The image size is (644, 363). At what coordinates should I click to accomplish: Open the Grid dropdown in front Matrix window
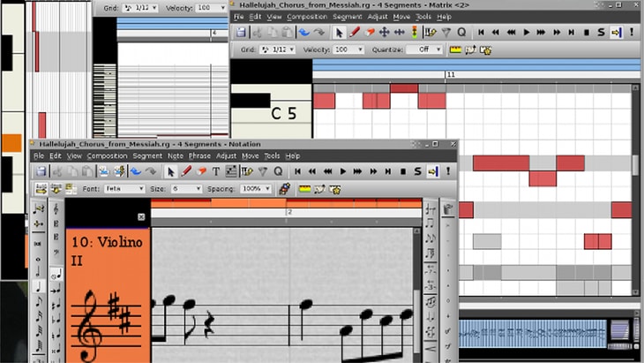pos(278,49)
